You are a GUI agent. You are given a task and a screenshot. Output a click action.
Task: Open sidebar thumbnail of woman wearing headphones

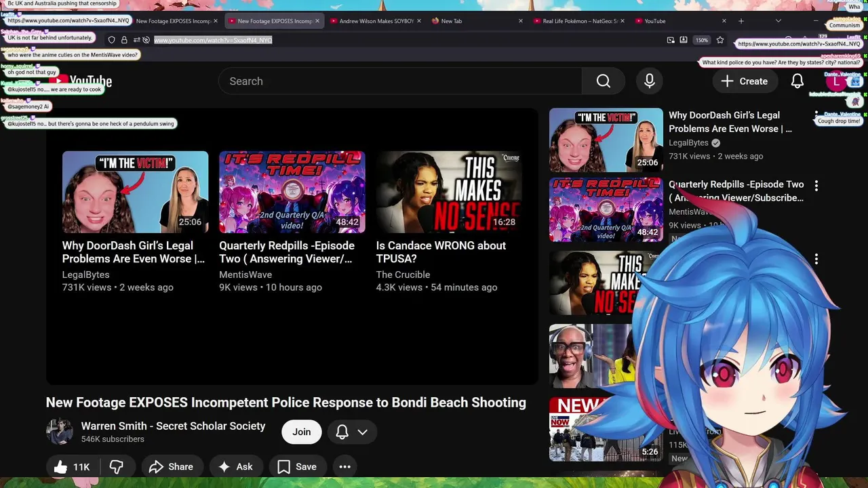[x=590, y=356]
